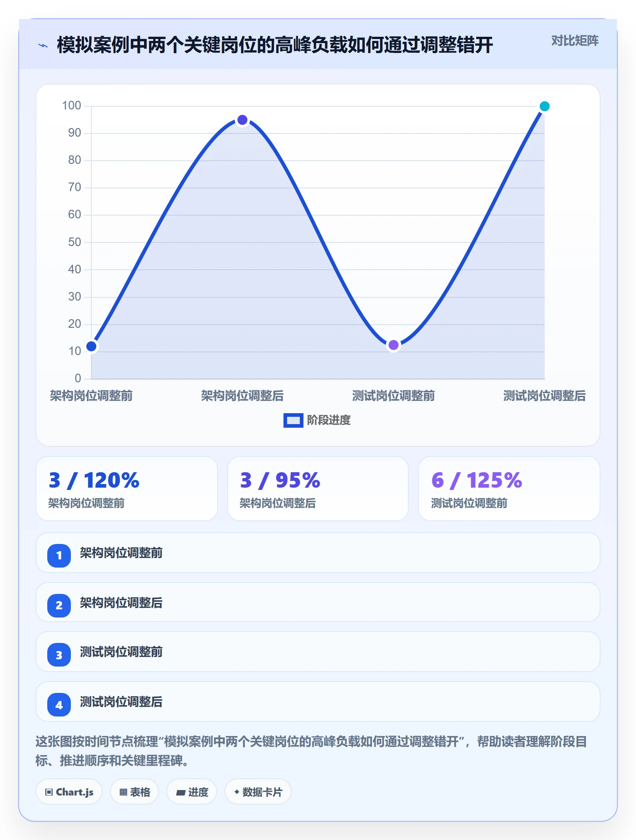Image resolution: width=636 pixels, height=840 pixels.
Task: Click the 进度 tag chip
Action: tap(192, 792)
